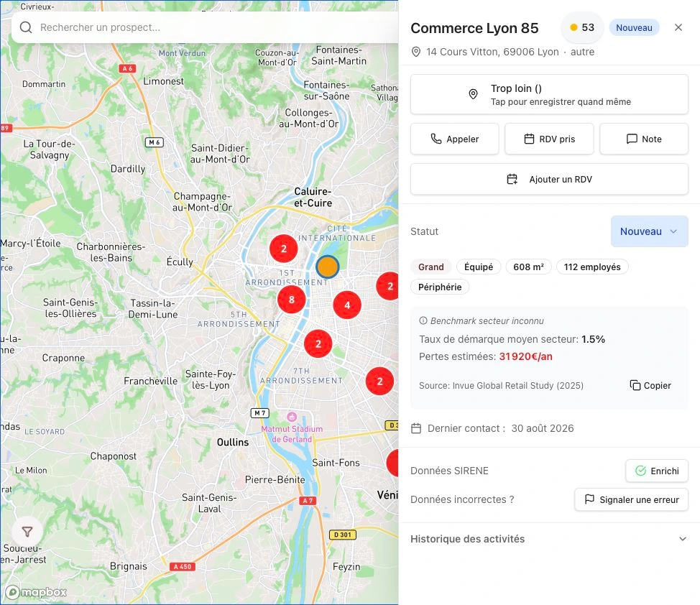Click cluster 2 near Cité Internationale
700x605 pixels.
(283, 249)
